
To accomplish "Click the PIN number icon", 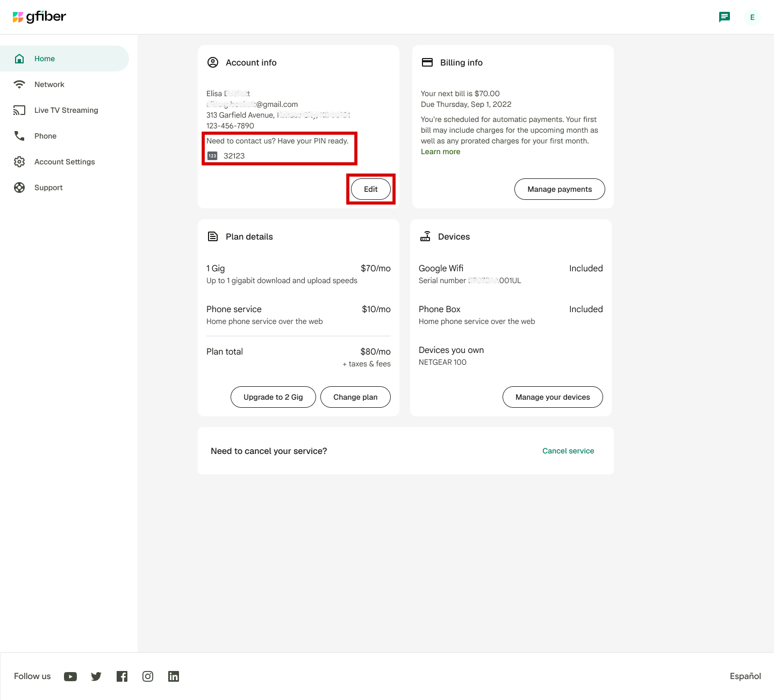I will [x=212, y=156].
